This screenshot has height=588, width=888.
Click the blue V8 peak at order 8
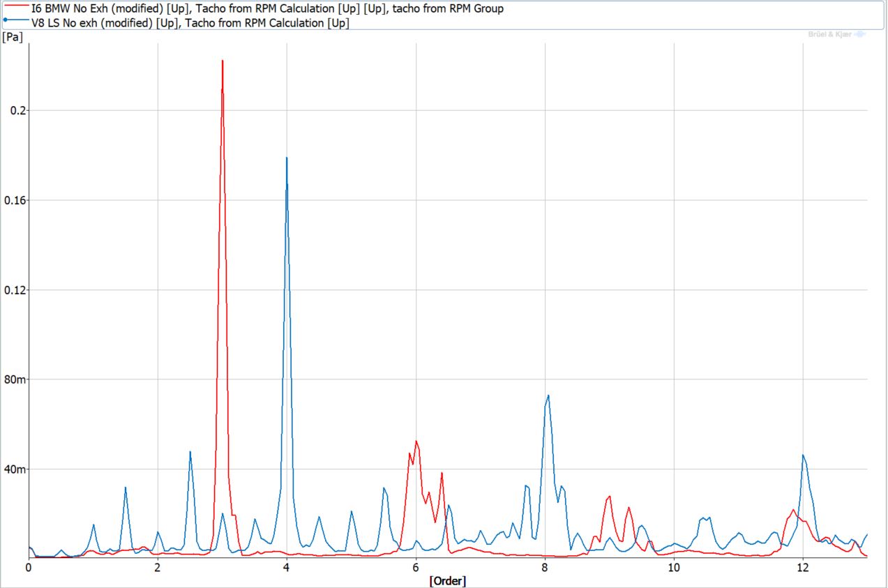pos(548,395)
